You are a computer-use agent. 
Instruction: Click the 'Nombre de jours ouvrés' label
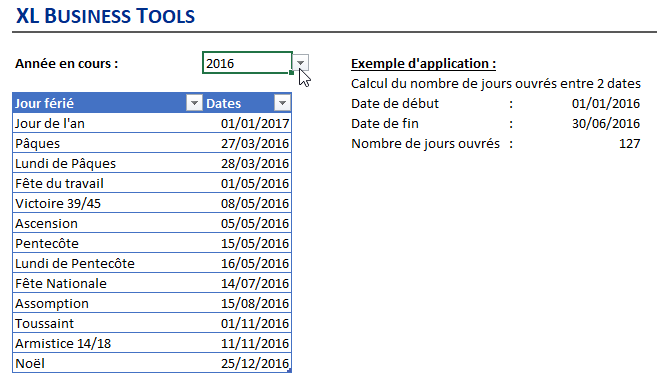coord(425,144)
